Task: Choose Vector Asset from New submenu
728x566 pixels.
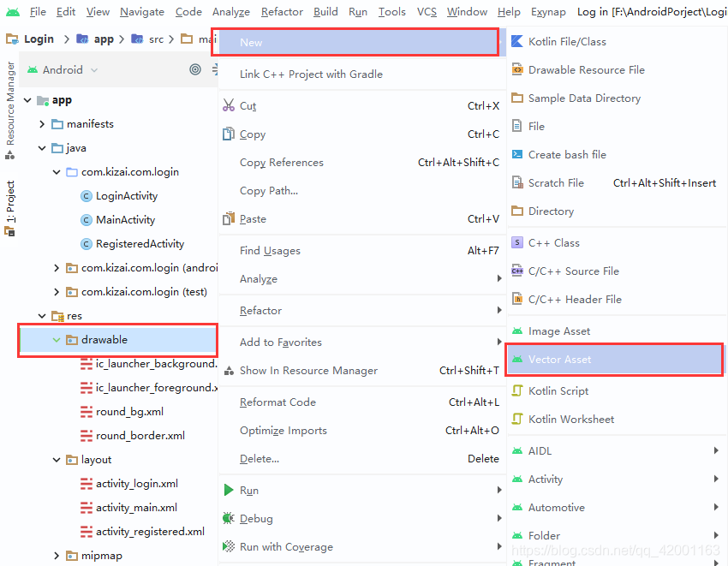Action: 615,360
